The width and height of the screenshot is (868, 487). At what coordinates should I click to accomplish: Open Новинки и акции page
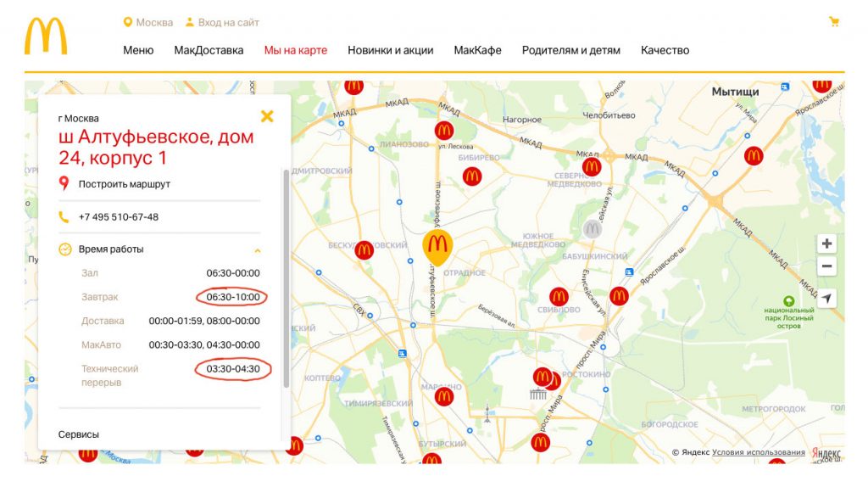click(x=390, y=50)
